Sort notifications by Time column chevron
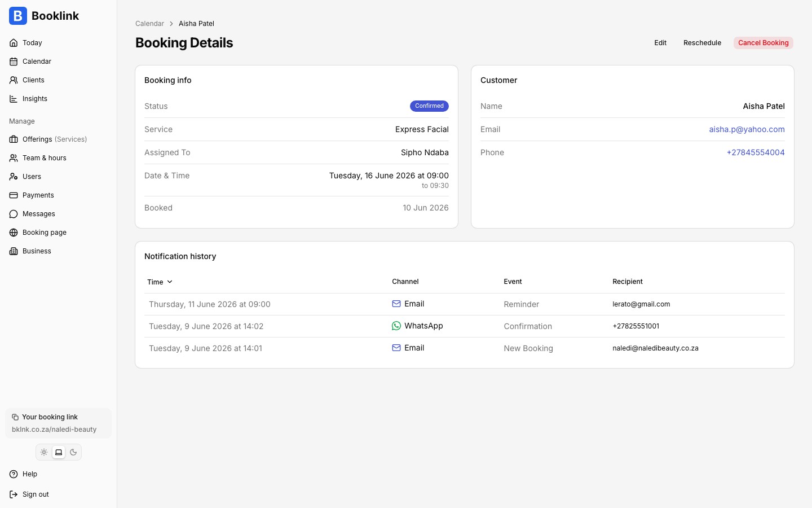Screen dimensions: 812x508 [170, 282]
